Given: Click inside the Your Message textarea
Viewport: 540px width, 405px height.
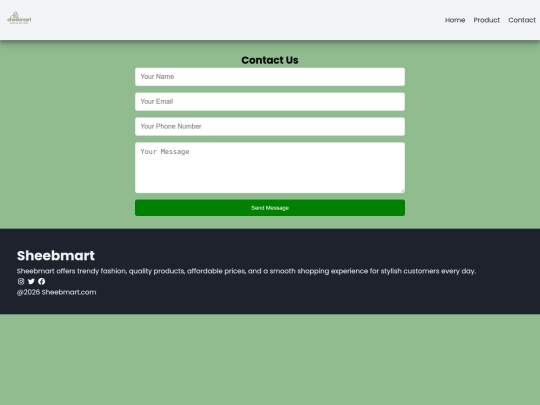Looking at the screenshot, I should coord(270,168).
